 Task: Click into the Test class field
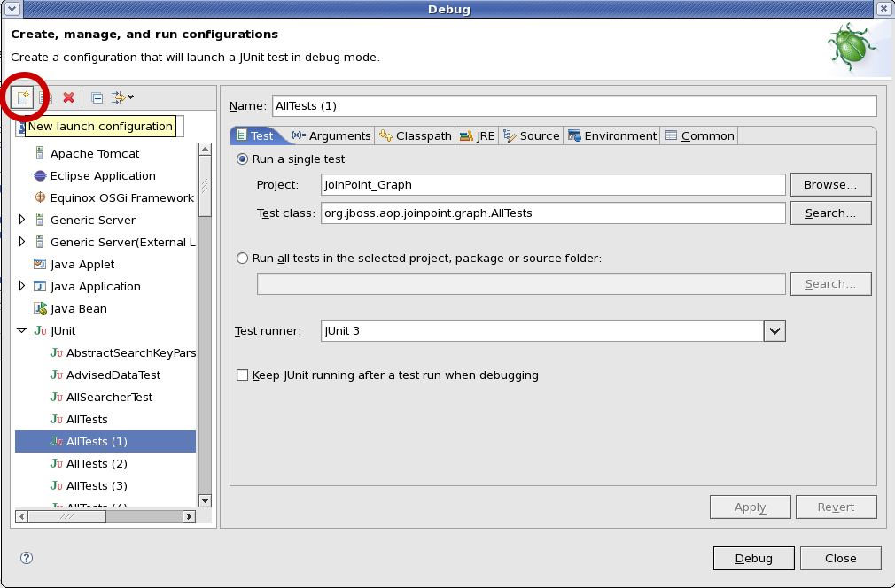click(x=553, y=213)
